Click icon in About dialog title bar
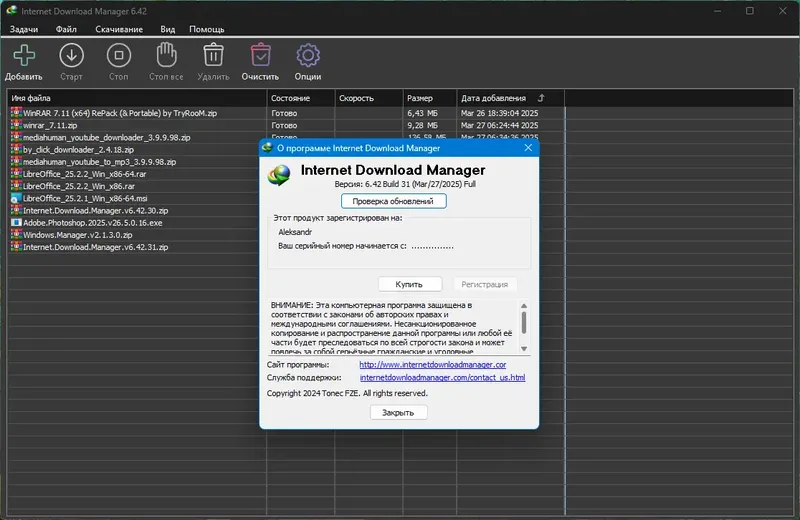 [267, 148]
